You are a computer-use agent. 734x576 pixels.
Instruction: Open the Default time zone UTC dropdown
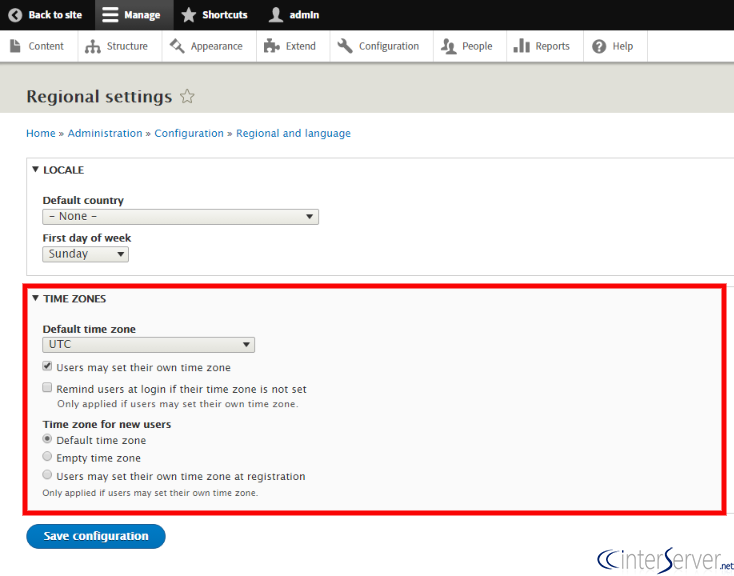148,345
